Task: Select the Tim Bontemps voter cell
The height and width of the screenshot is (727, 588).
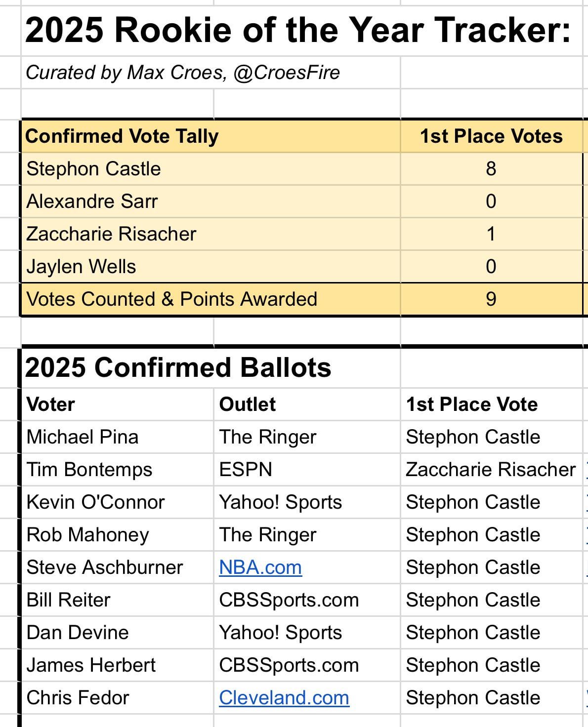Action: tap(89, 470)
